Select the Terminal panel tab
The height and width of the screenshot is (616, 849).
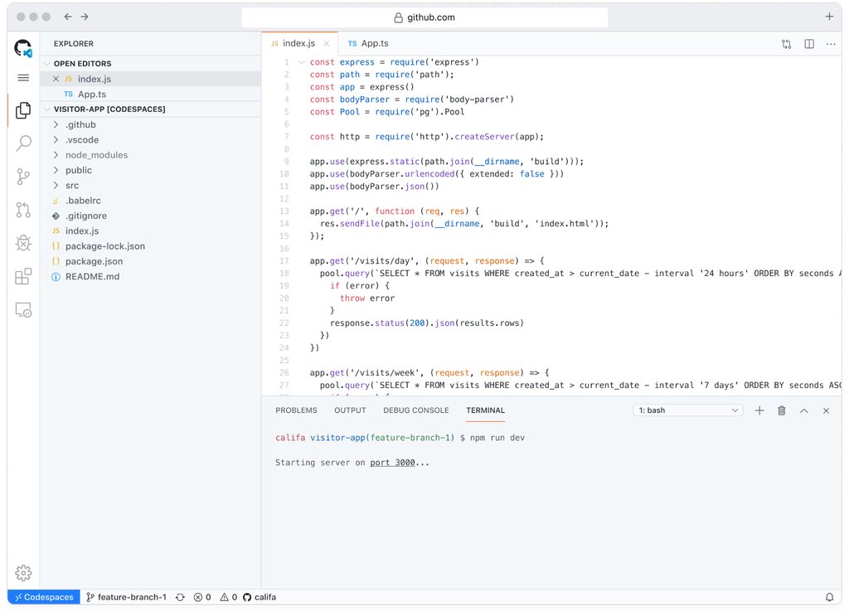[485, 410]
